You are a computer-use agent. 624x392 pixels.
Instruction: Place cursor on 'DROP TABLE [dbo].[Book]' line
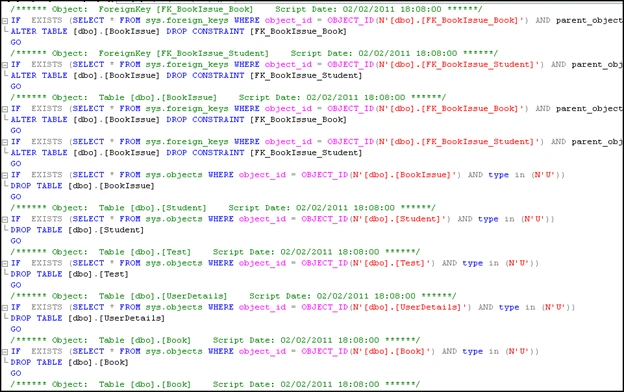pos(69,363)
